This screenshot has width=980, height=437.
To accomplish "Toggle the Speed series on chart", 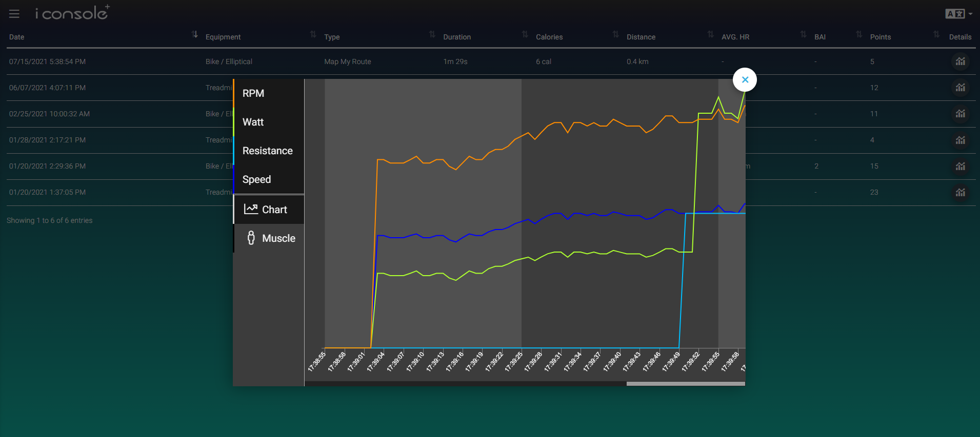I will [x=256, y=179].
